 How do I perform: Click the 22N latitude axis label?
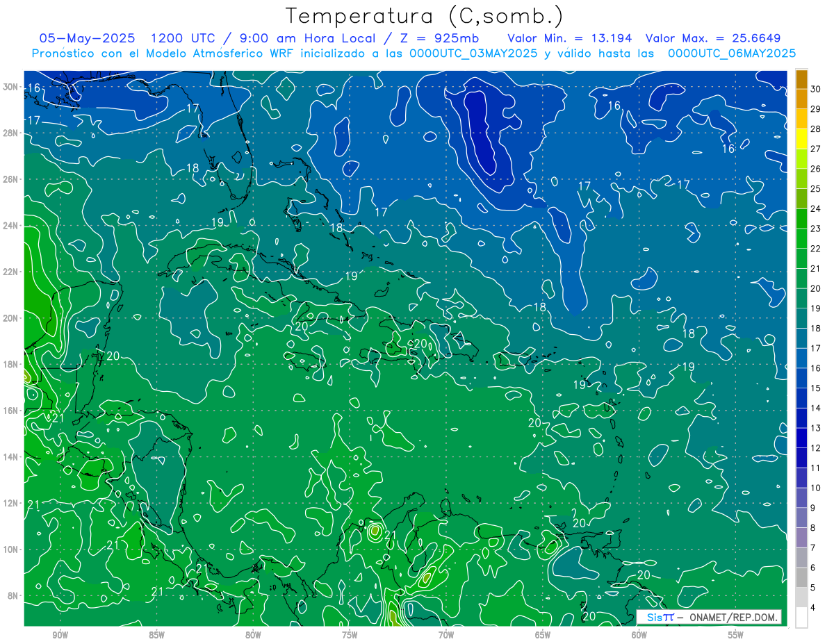pyautogui.click(x=10, y=272)
